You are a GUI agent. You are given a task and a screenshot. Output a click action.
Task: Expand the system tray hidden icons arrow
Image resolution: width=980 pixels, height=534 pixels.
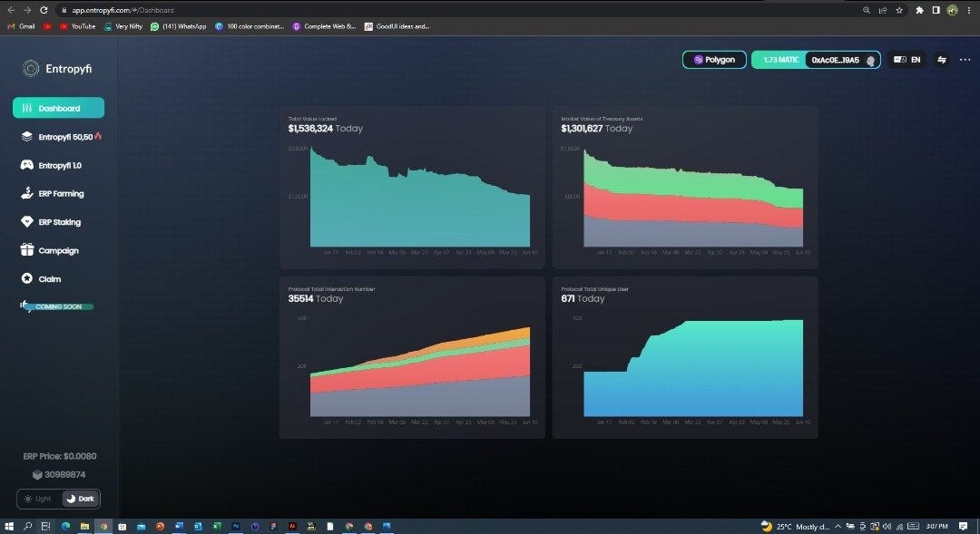(838, 527)
